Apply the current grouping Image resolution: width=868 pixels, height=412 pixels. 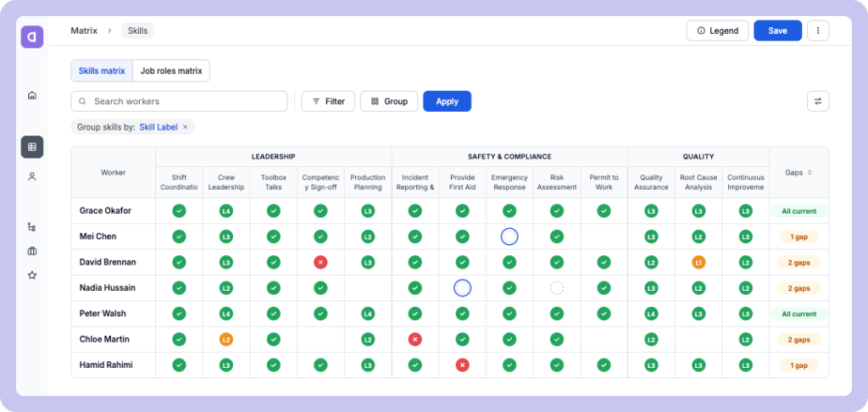[448, 102]
